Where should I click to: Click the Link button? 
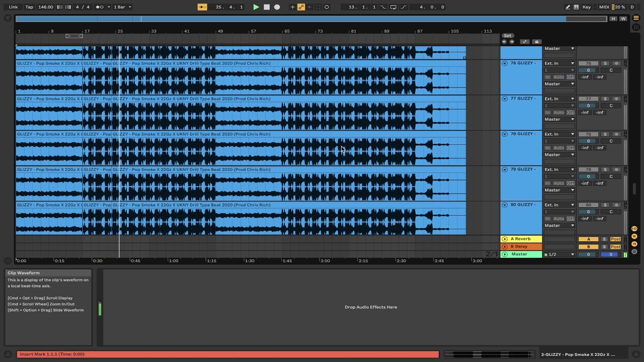click(13, 7)
